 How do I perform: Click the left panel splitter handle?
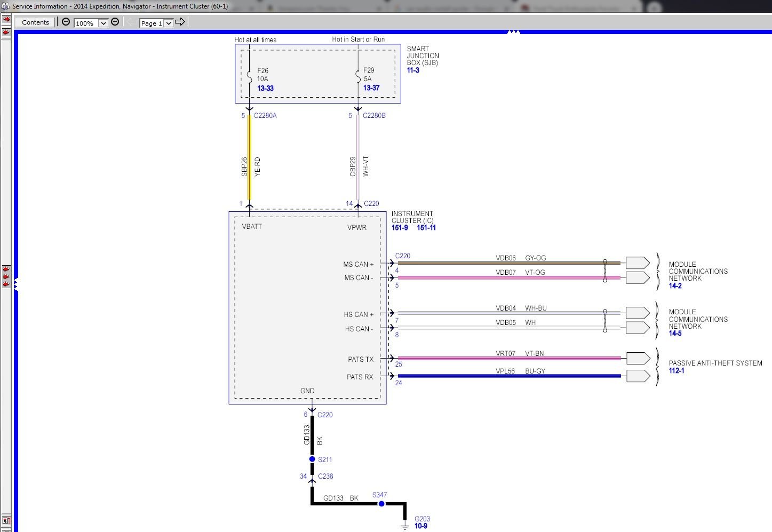16,284
